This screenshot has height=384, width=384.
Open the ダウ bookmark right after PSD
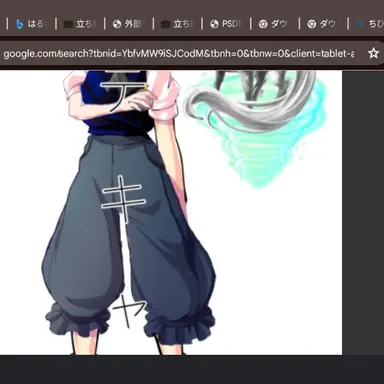pos(275,24)
